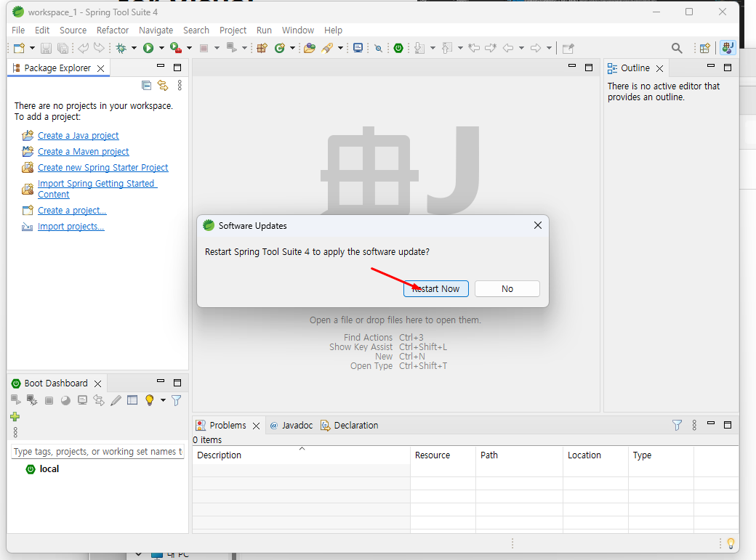Open Package Explorer view menu (three dots)
This screenshot has width=756, height=560.
(180, 86)
